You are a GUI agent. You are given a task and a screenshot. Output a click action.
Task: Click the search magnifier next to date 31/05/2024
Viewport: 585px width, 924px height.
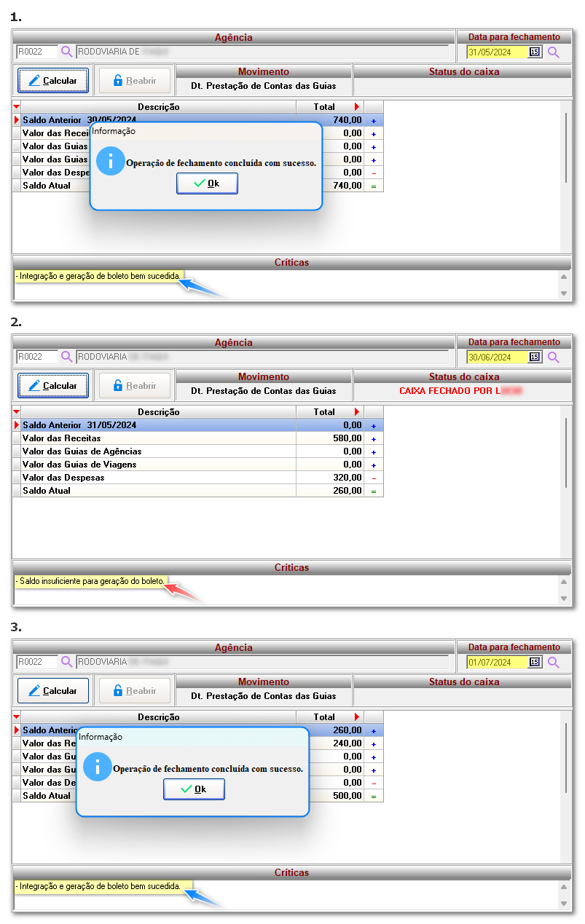point(554,52)
